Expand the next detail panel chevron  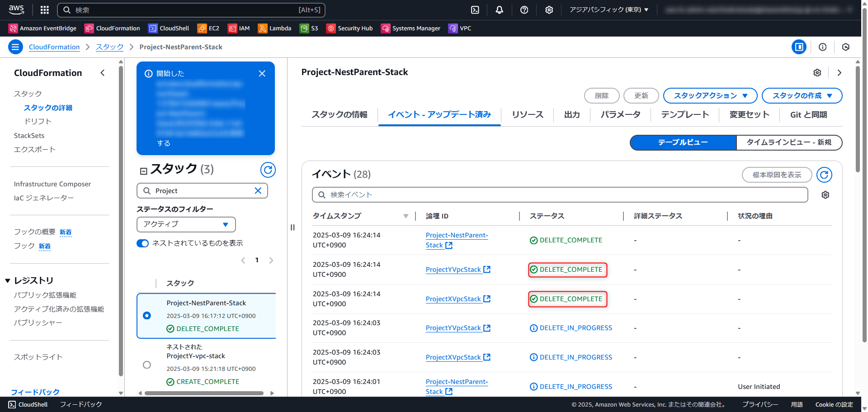(840, 72)
